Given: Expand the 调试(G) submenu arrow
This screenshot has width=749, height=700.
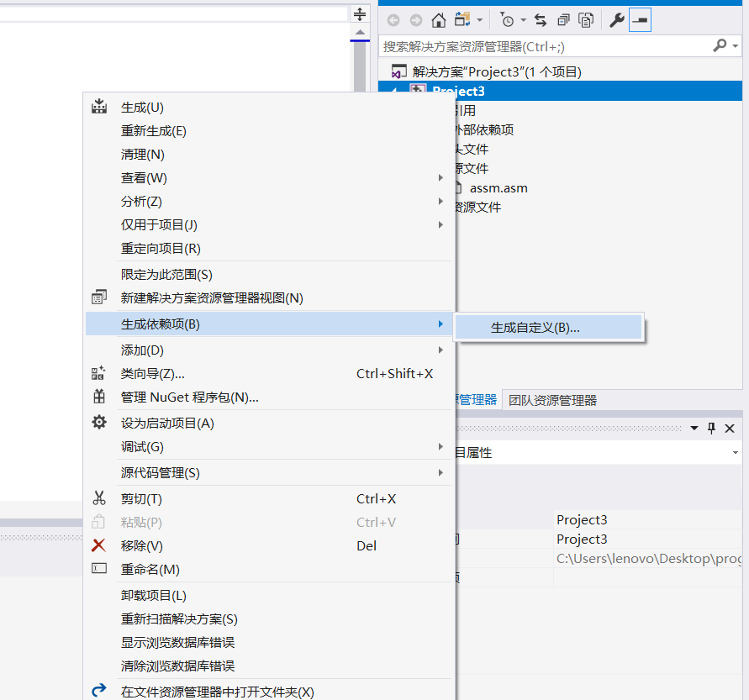Looking at the screenshot, I should click(x=440, y=446).
